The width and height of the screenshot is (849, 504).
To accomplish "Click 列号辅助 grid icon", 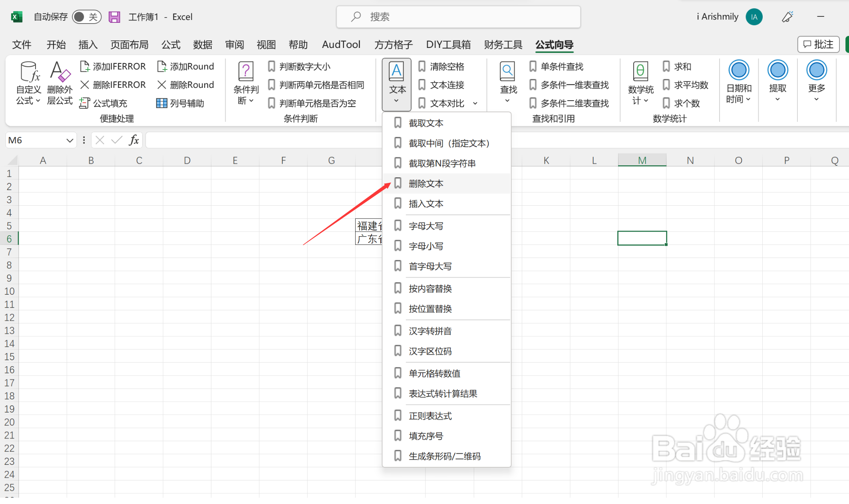I will point(161,103).
